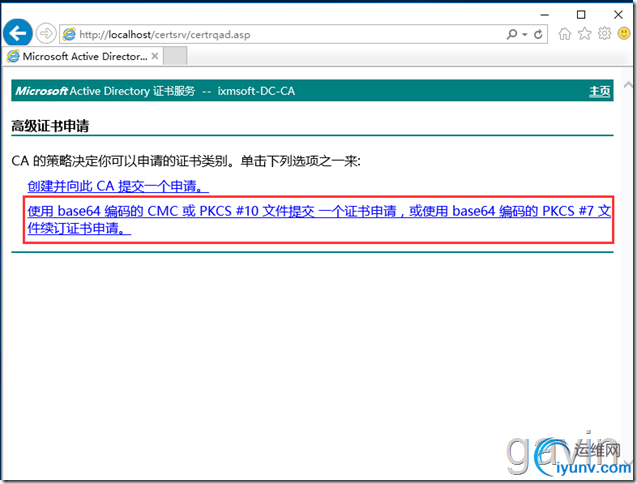Click the search magnifier icon in address bar
This screenshot has height=484, width=637.
(512, 34)
